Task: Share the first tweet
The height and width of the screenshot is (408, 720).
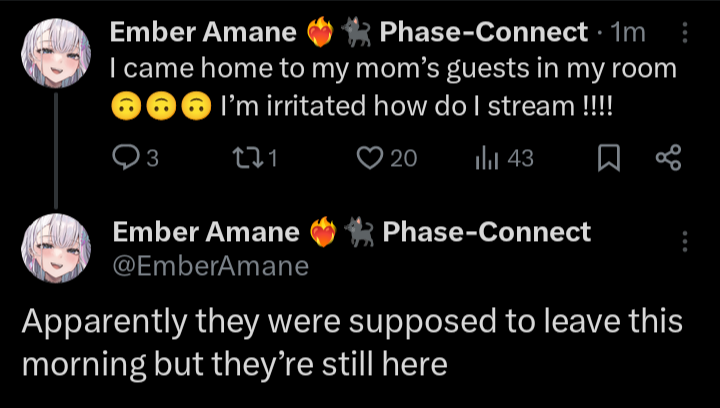Action: point(667,158)
